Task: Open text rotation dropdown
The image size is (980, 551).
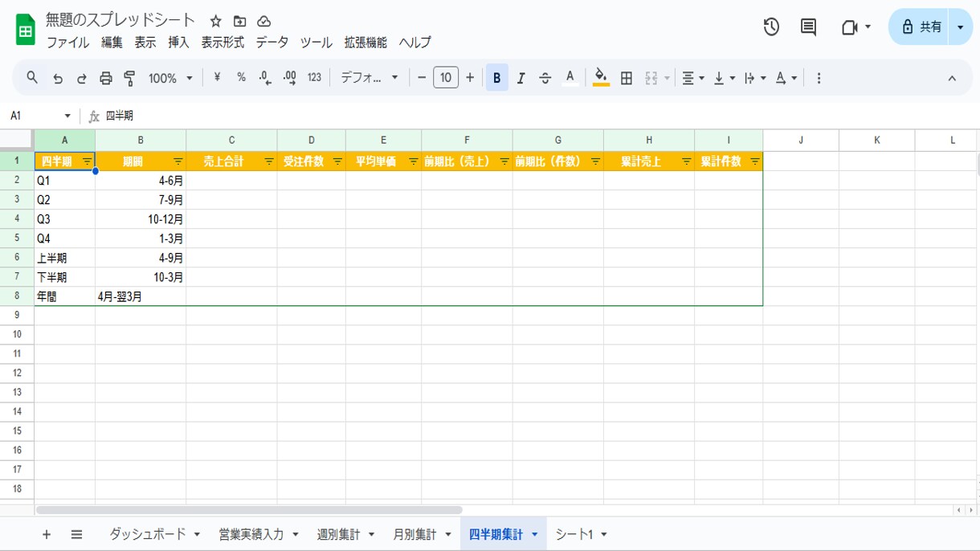Action: (786, 78)
